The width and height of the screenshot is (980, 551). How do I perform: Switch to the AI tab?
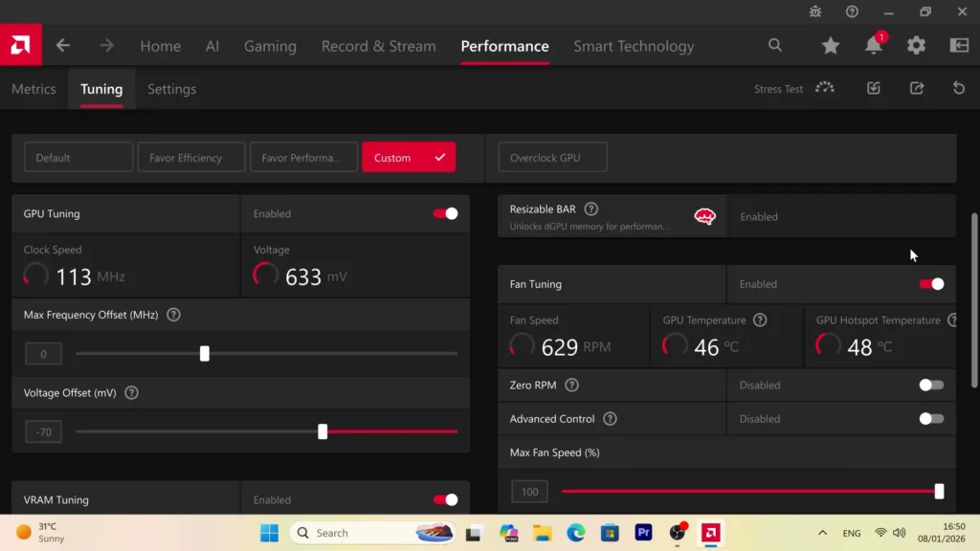pyautogui.click(x=212, y=46)
